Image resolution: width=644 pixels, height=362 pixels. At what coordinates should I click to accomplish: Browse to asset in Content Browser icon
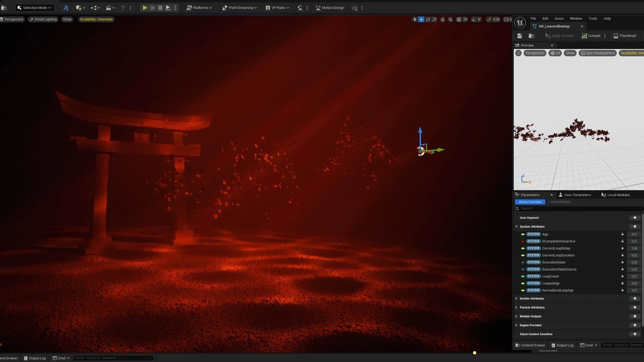(x=531, y=36)
